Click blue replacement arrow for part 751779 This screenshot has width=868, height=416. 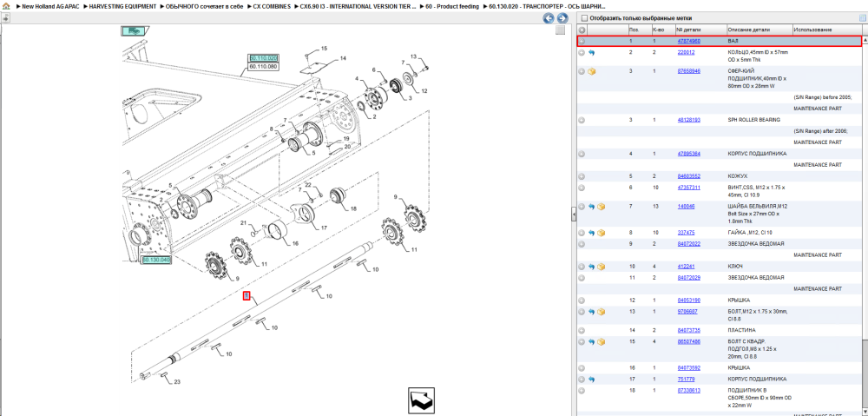coord(591,380)
